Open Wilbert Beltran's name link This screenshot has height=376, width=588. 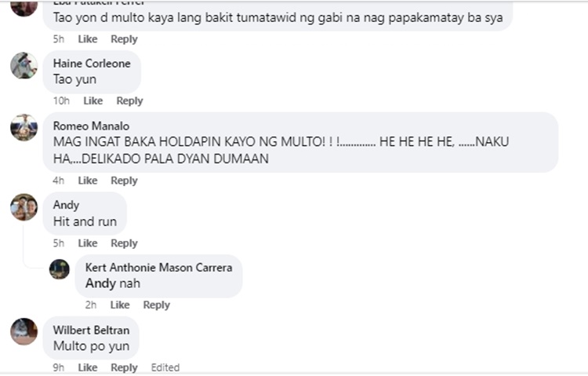point(92,330)
